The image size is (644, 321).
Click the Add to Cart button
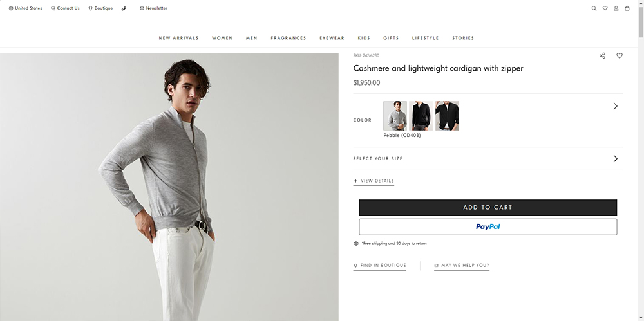point(488,207)
